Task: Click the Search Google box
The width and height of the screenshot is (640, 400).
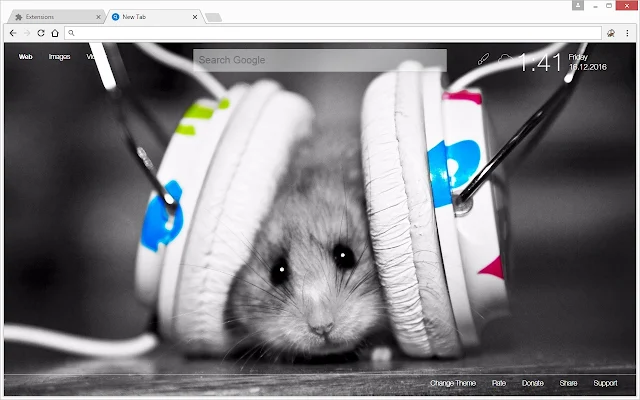Action: pos(320,60)
